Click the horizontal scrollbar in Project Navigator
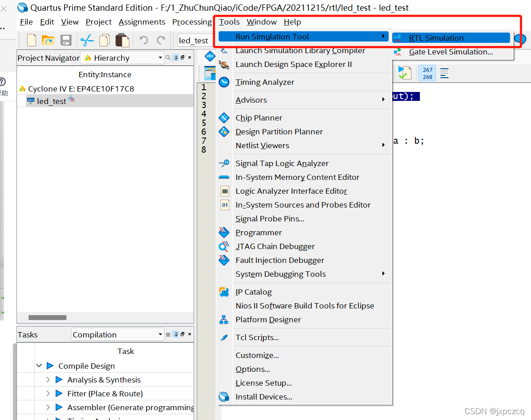Image resolution: width=531 pixels, height=420 pixels. (47, 317)
